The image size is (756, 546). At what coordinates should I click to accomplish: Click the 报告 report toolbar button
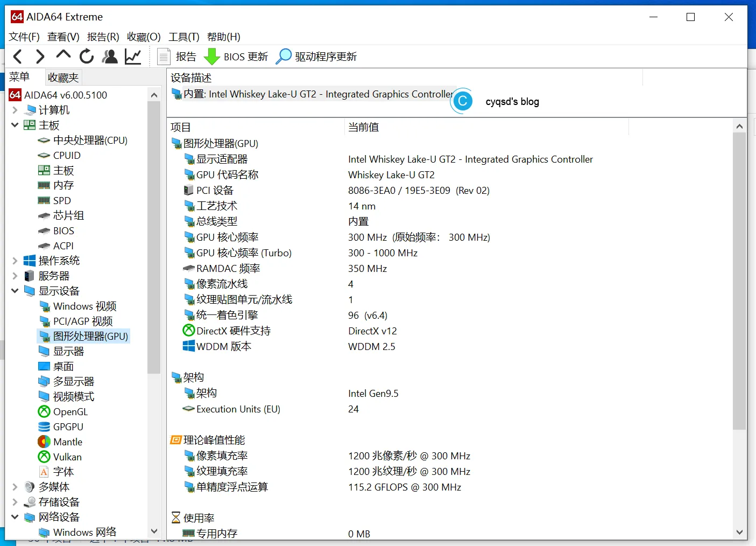tap(177, 57)
